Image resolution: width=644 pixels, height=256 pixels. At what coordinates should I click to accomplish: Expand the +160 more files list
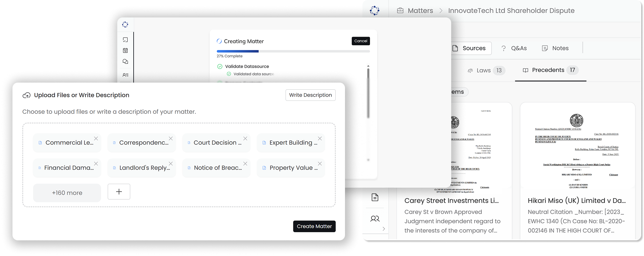(x=67, y=193)
